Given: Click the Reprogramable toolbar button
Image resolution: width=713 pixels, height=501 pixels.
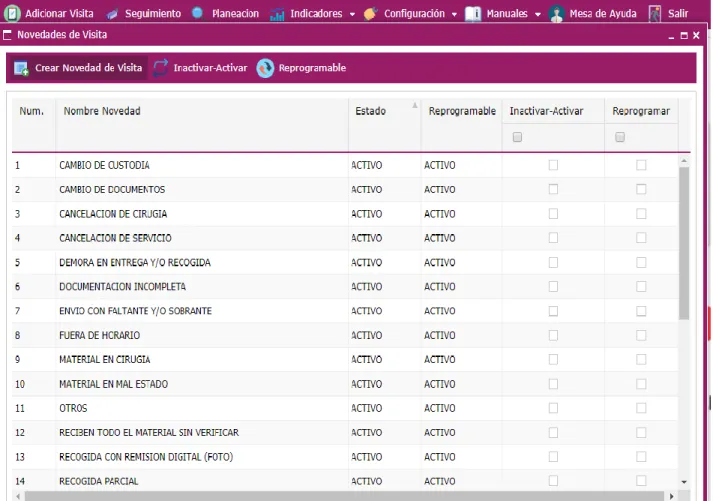Looking at the screenshot, I should coord(301,68).
